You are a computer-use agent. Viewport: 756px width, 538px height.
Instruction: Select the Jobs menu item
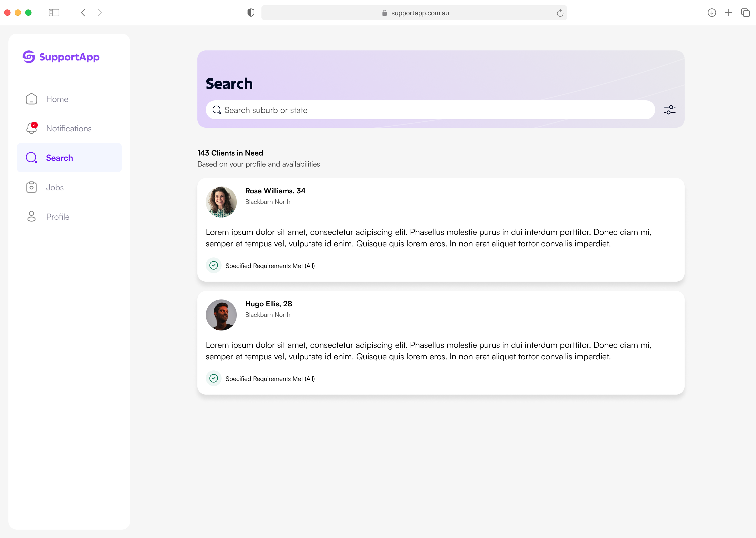click(55, 187)
